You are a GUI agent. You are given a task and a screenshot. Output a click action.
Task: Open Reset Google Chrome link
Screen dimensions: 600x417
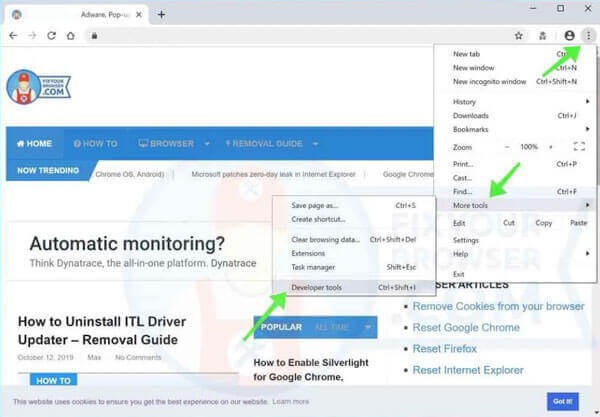tap(466, 327)
